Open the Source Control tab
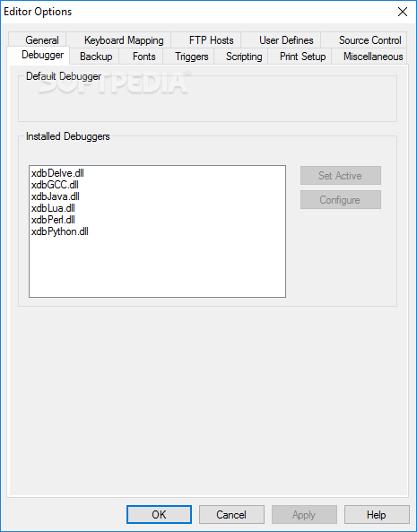 364,40
